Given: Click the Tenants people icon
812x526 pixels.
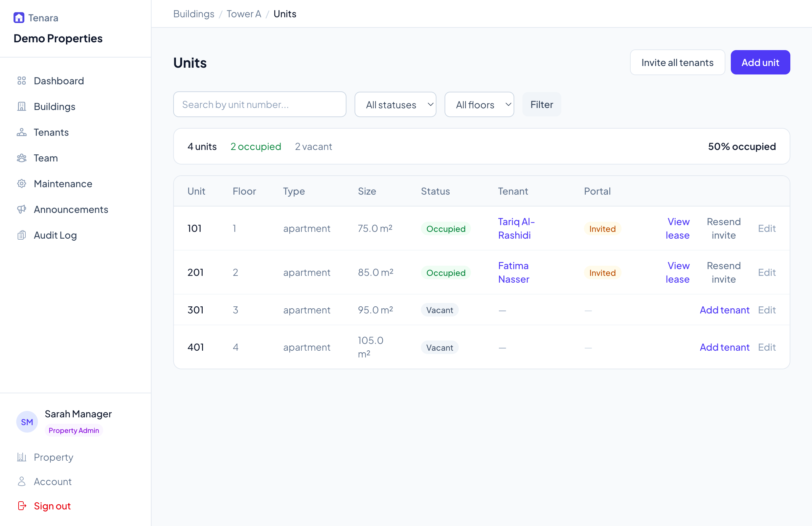Looking at the screenshot, I should point(22,132).
